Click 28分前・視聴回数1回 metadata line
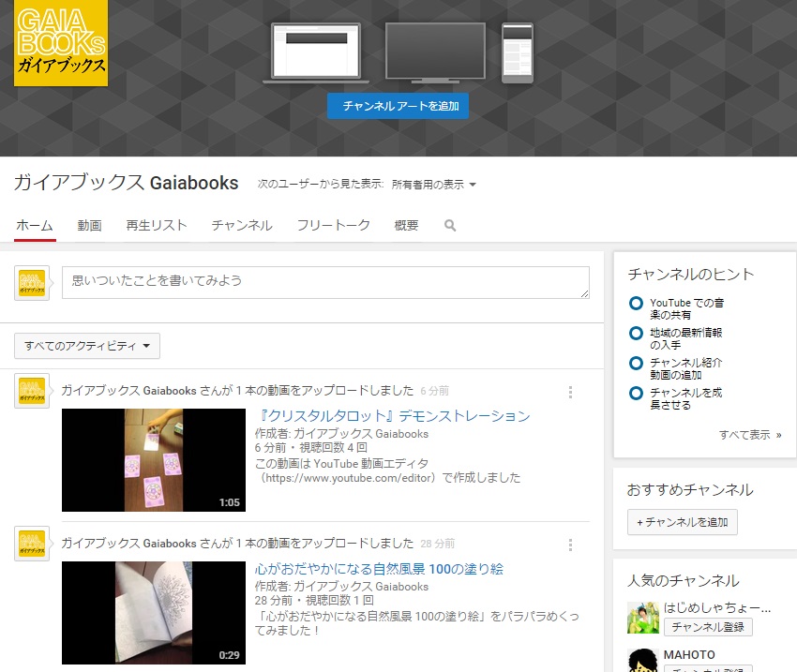 pyautogui.click(x=314, y=601)
